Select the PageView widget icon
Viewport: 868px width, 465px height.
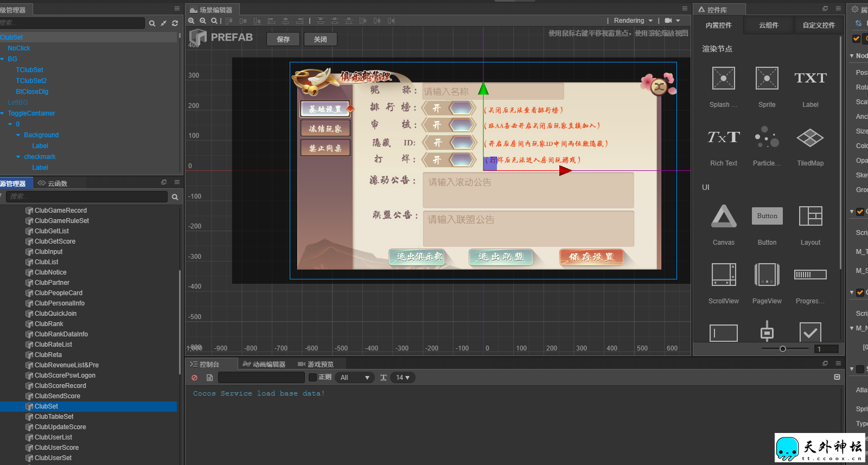tap(767, 275)
